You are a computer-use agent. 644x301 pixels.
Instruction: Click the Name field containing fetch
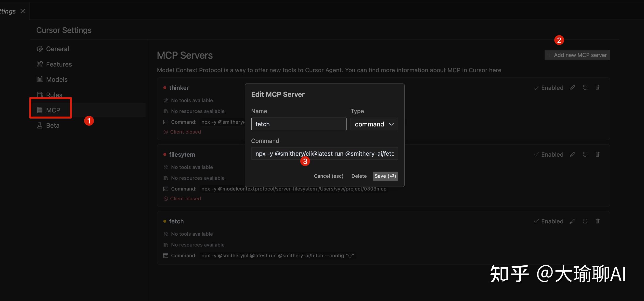click(298, 124)
